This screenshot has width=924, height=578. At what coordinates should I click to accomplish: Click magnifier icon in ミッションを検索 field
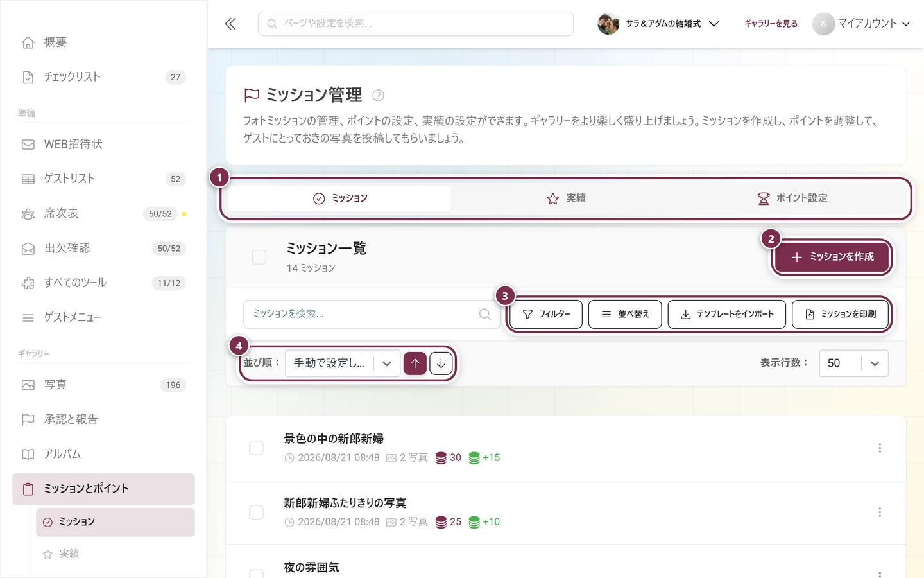click(485, 314)
